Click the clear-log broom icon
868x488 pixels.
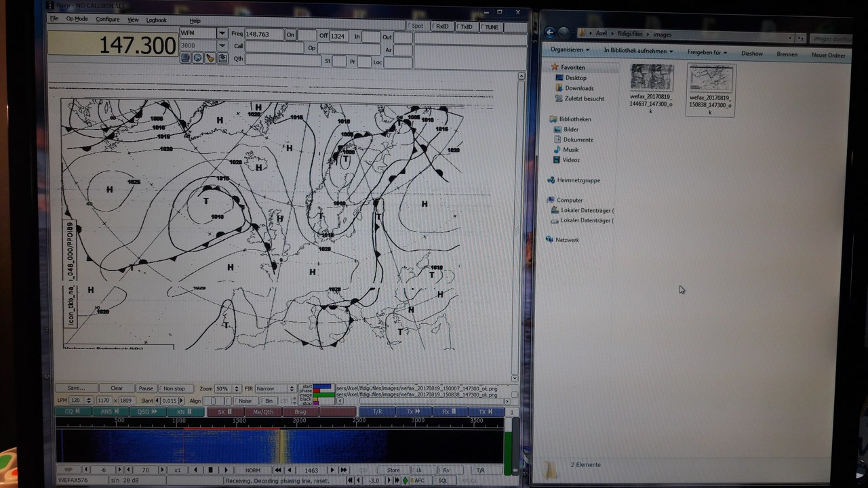point(210,58)
